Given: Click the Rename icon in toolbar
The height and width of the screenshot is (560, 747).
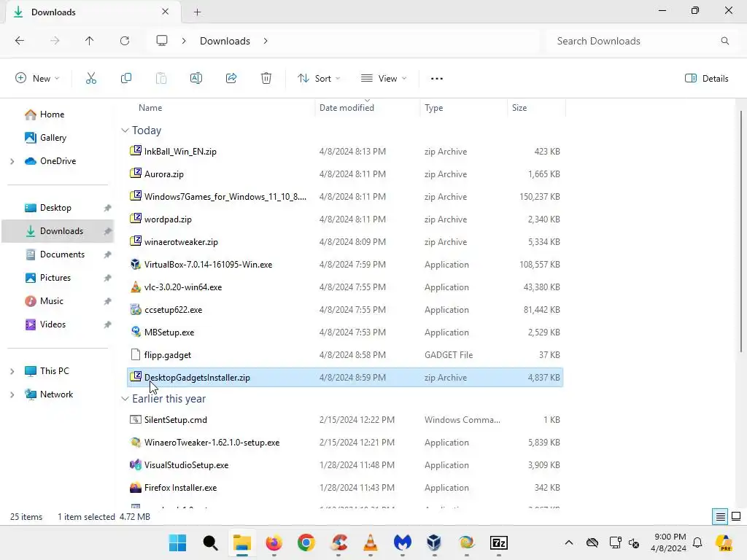Looking at the screenshot, I should (196, 79).
